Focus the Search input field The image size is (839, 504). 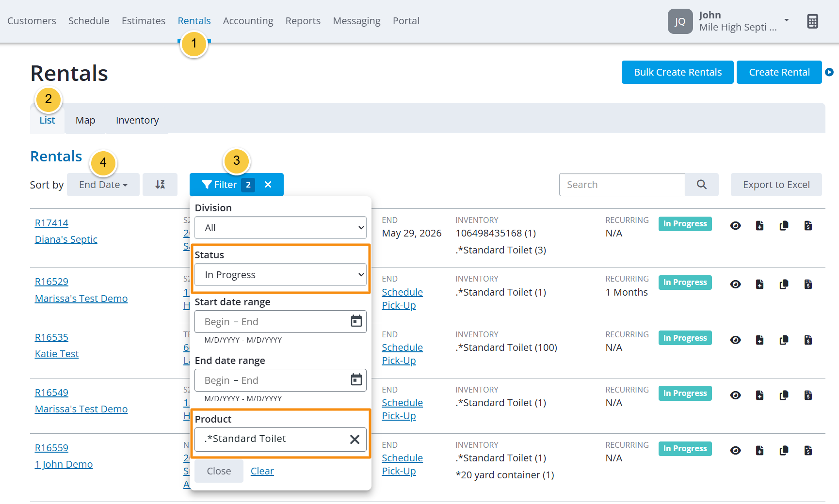coord(622,185)
